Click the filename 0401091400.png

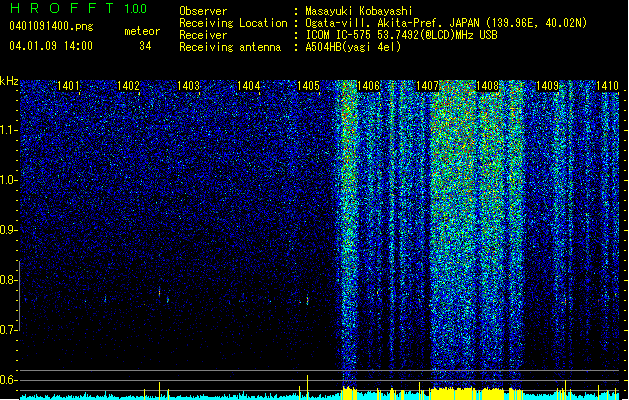[x=51, y=26]
